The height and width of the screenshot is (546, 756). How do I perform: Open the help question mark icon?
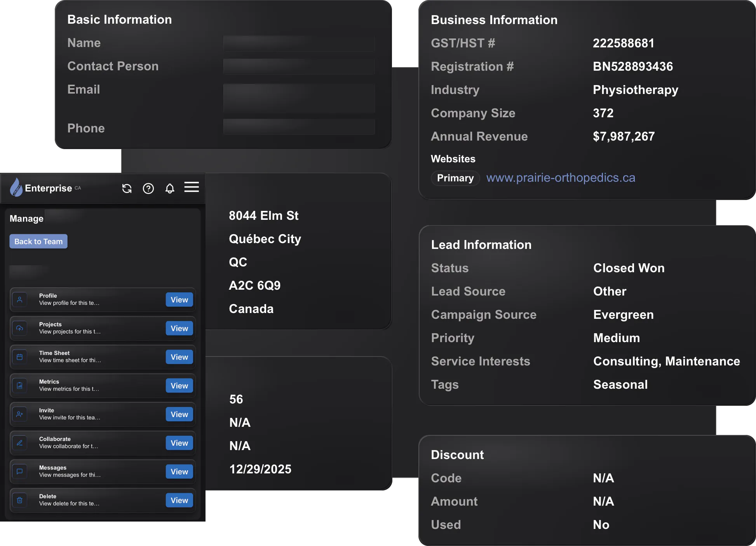(x=148, y=188)
